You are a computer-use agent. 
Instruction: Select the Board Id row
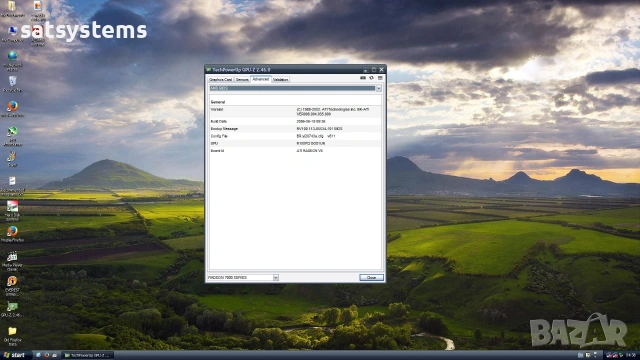click(x=296, y=151)
